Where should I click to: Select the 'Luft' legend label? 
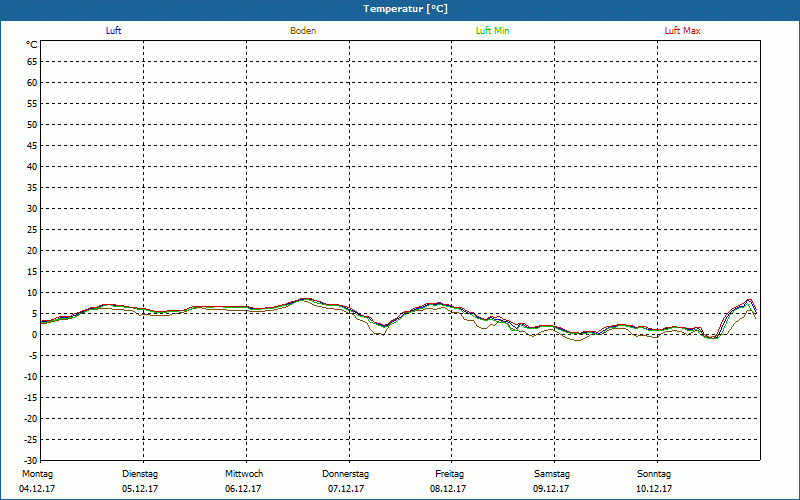tap(113, 31)
